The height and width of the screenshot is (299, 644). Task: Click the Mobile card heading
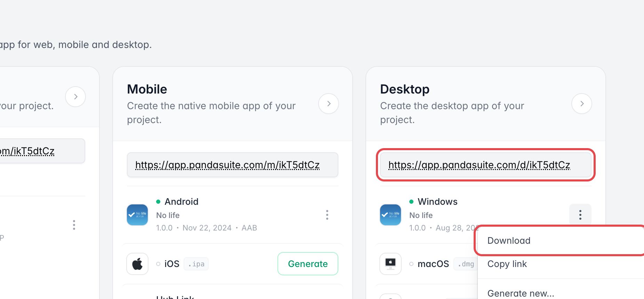tap(147, 89)
